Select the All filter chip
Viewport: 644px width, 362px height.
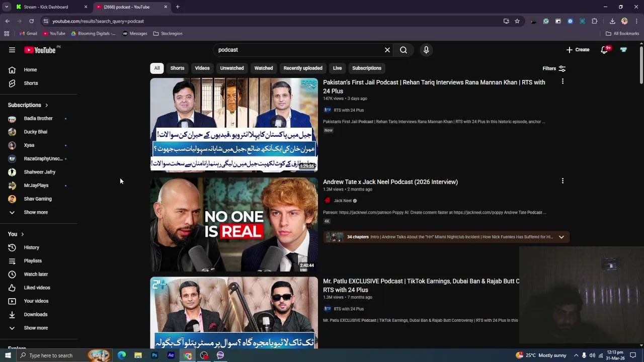[157, 68]
